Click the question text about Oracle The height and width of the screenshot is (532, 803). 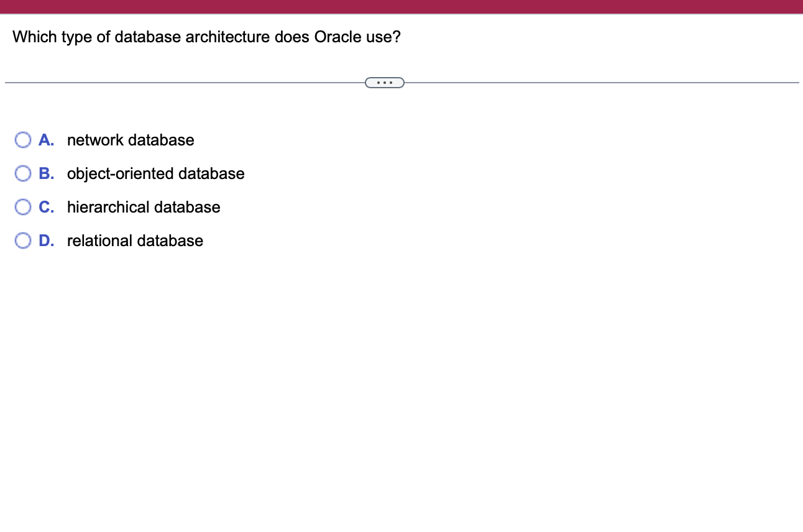click(206, 37)
